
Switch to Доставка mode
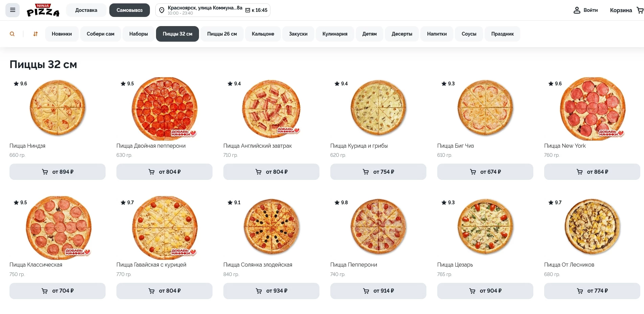click(86, 10)
